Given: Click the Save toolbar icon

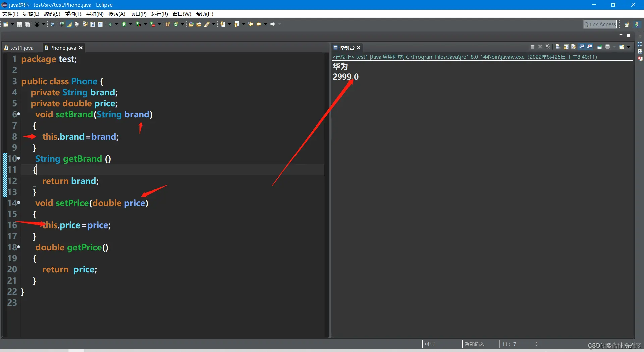Looking at the screenshot, I should click(x=19, y=24).
